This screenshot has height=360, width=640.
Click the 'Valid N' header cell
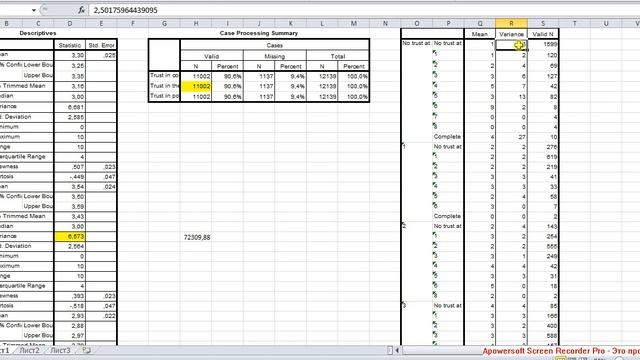pyautogui.click(x=543, y=34)
